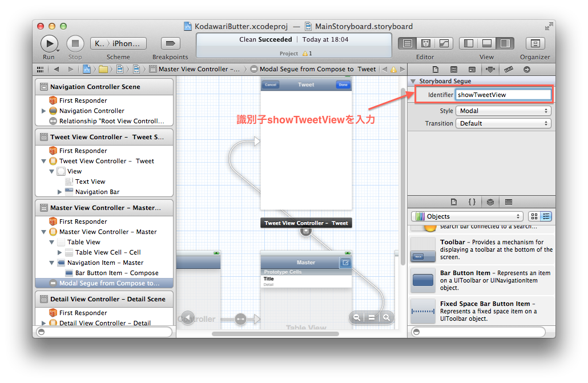This screenshot has height=383, width=588.
Task: Select Fixed Space Bar Button Item object
Action: point(482,311)
